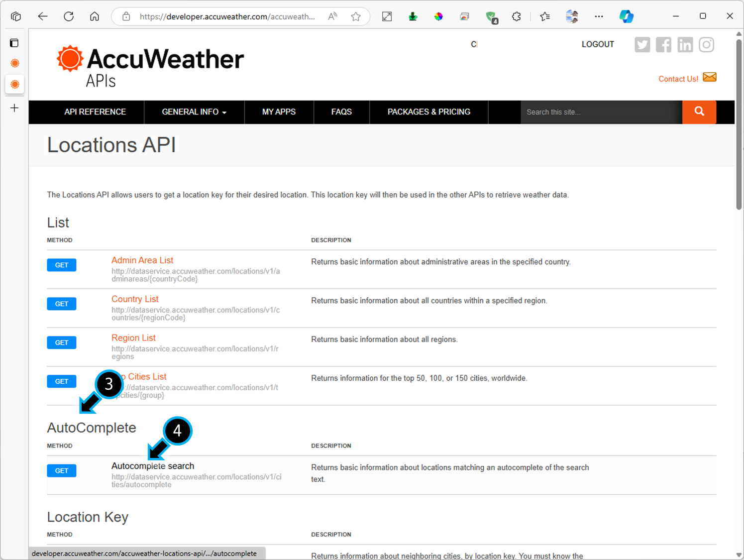
Task: Click GET button for Autocomplete search
Action: click(x=62, y=470)
